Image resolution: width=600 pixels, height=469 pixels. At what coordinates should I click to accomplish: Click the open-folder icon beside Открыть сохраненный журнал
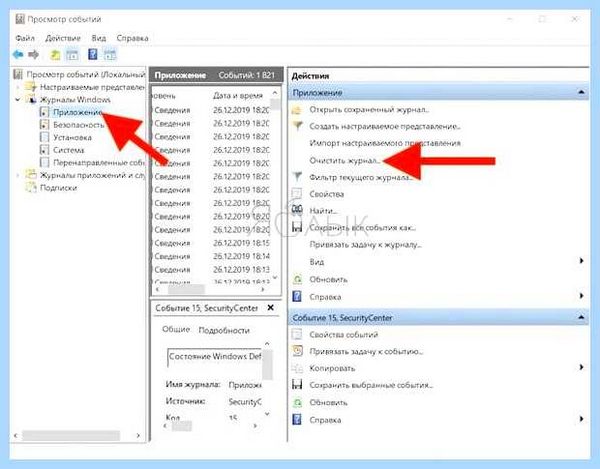(297, 110)
